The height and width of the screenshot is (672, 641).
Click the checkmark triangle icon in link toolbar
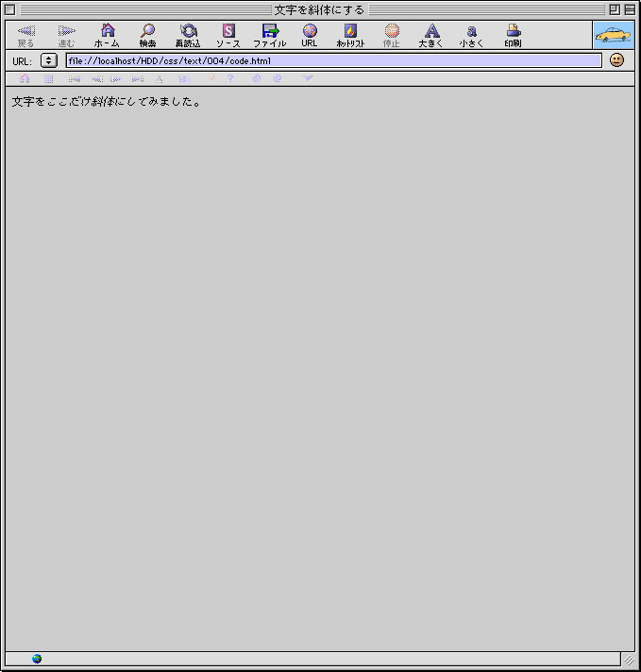point(308,78)
